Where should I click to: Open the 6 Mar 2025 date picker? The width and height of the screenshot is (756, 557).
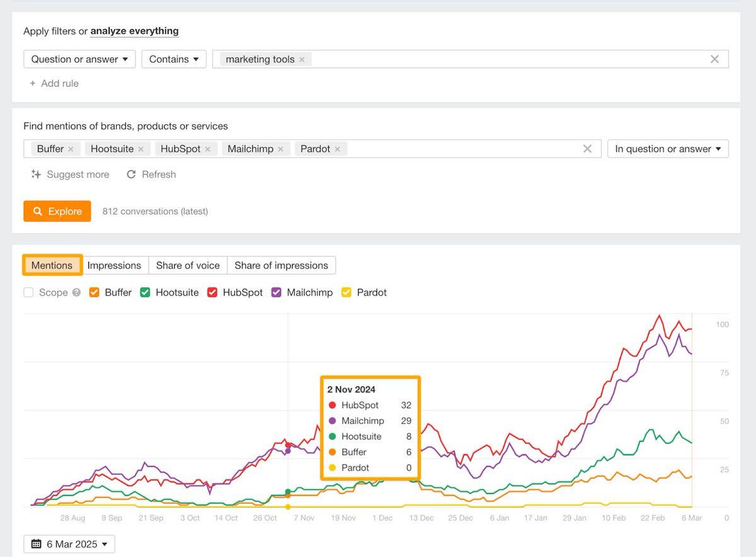point(69,544)
